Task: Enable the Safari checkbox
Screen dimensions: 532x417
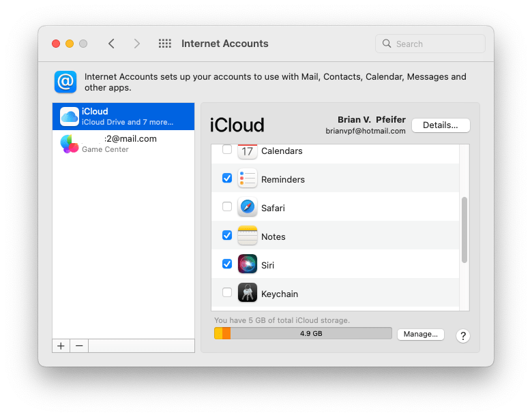Action: coord(227,207)
